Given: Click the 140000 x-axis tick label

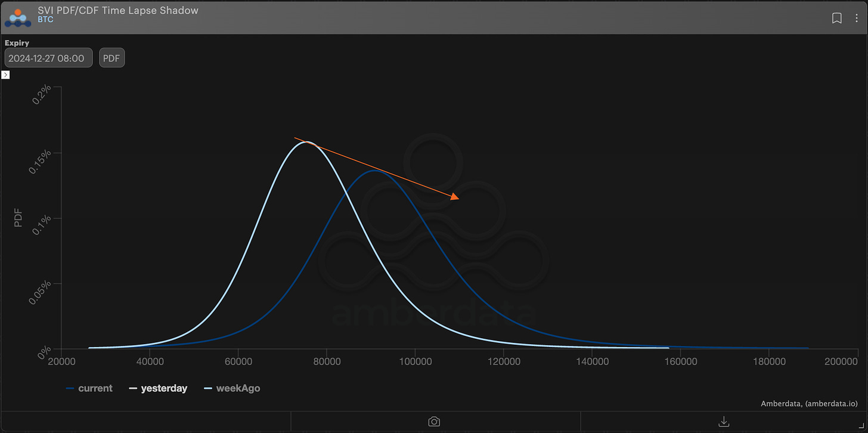Looking at the screenshot, I should click(592, 361).
